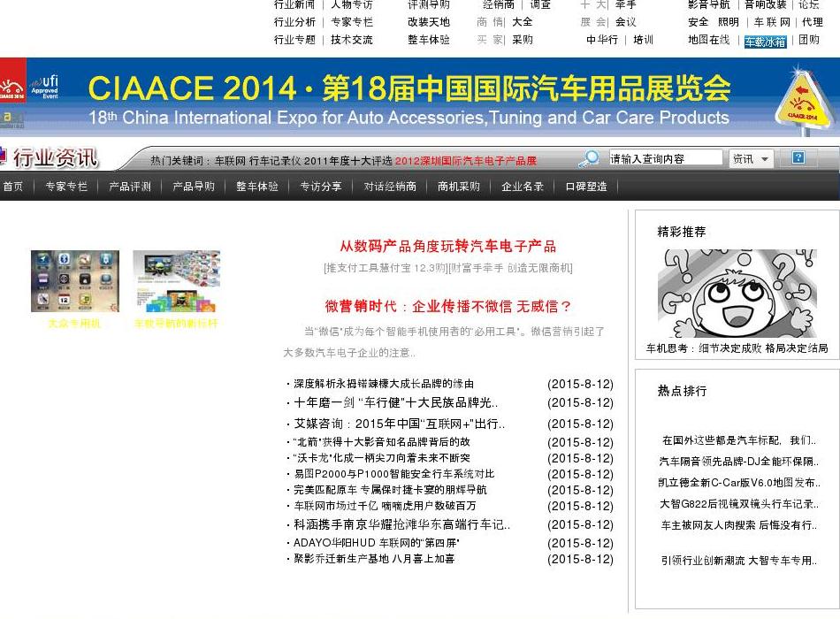Click top link 行业专题
This screenshot has height=619, width=840.
pos(294,40)
